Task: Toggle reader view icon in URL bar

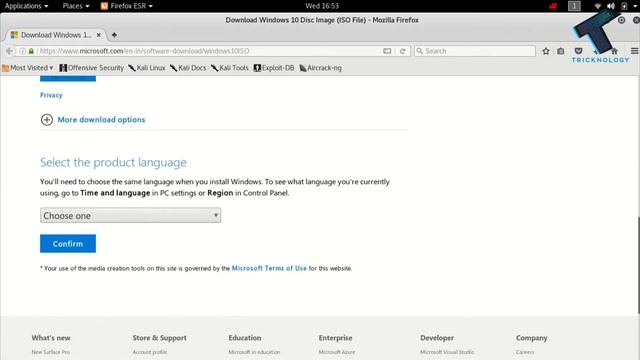Action: click(x=387, y=51)
